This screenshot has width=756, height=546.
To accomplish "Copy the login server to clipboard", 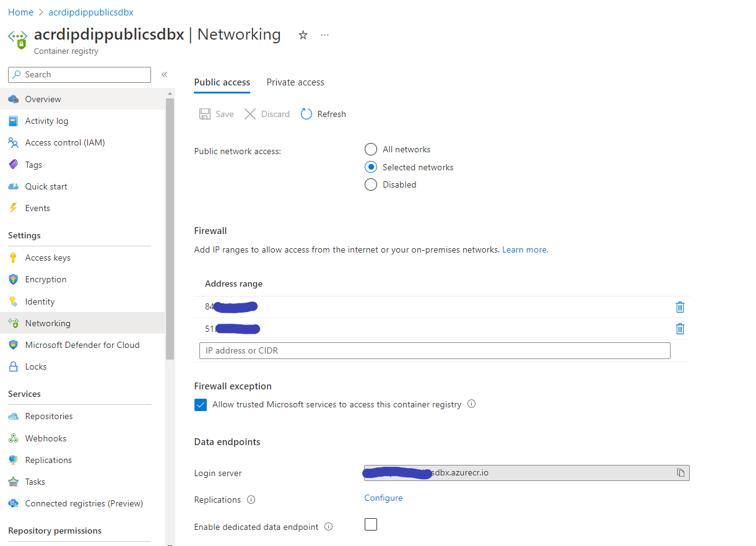I will click(x=680, y=473).
